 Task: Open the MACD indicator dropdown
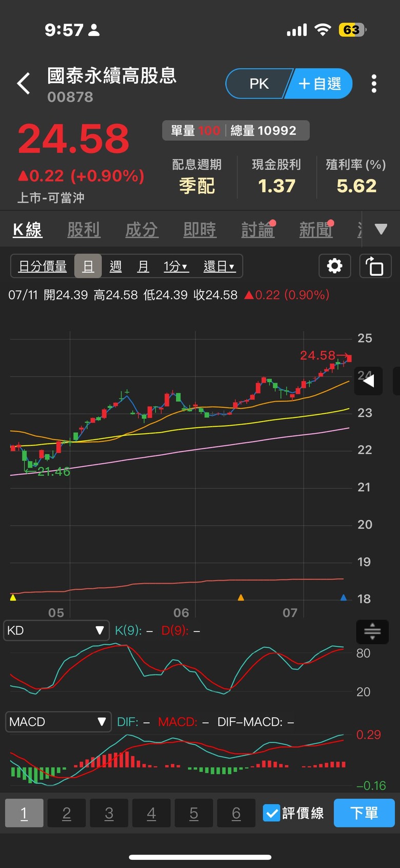coord(58,722)
